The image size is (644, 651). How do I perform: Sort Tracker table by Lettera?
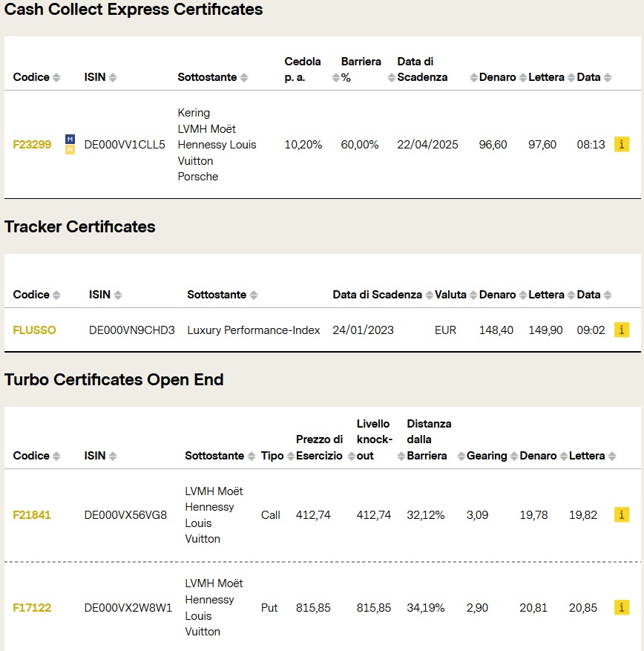[571, 295]
